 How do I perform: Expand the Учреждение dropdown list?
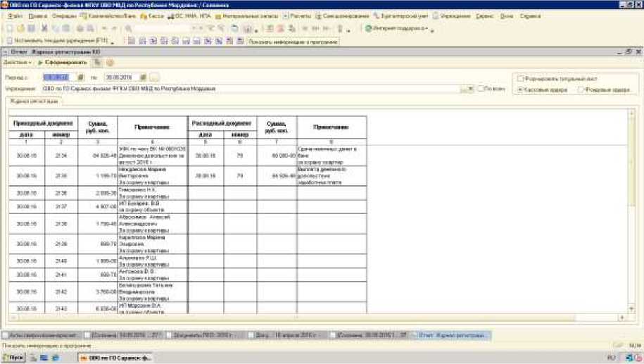pyautogui.click(x=470, y=89)
